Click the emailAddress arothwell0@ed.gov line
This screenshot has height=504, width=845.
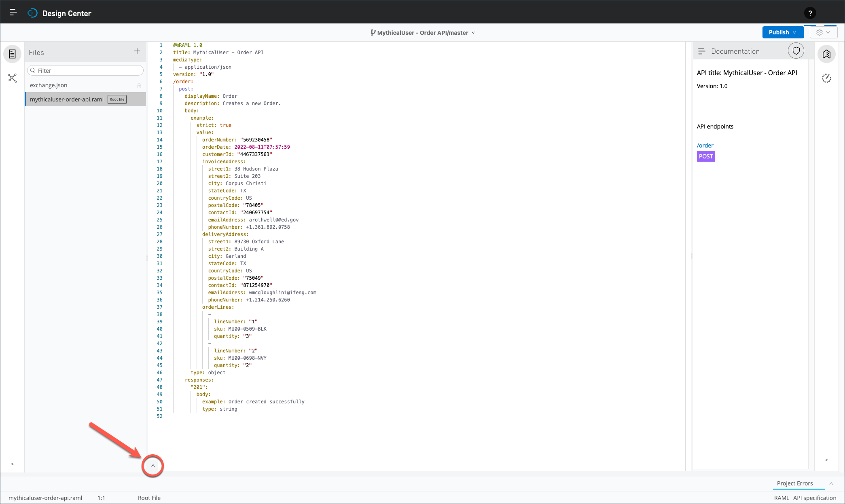click(x=253, y=220)
